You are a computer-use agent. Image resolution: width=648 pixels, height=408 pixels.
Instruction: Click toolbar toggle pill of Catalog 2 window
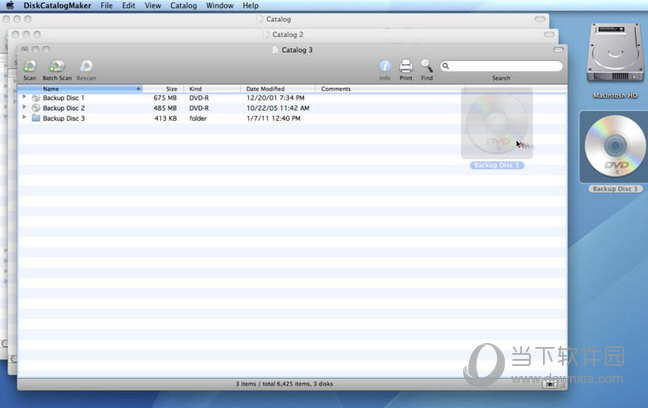coord(549,34)
